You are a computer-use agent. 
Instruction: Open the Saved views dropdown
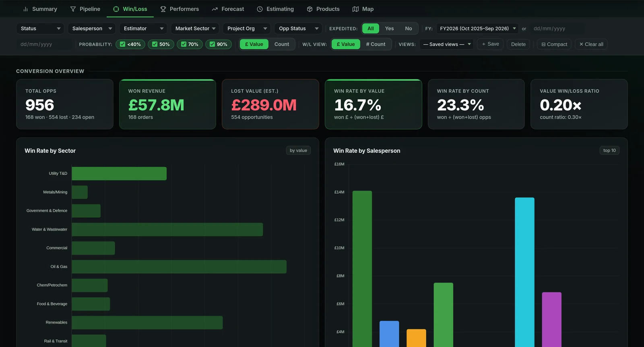tap(446, 44)
